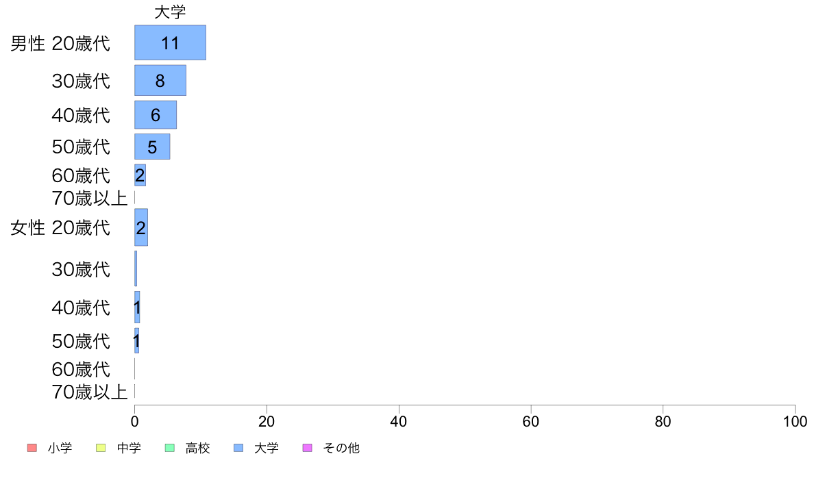The width and height of the screenshot is (814, 504).
Task: Select the 女性 20歳代 bar showing 2
Action: [x=141, y=227]
